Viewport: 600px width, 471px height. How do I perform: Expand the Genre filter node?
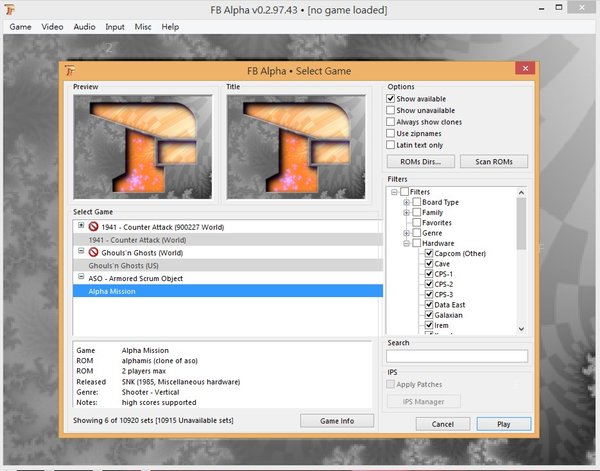pyautogui.click(x=406, y=233)
